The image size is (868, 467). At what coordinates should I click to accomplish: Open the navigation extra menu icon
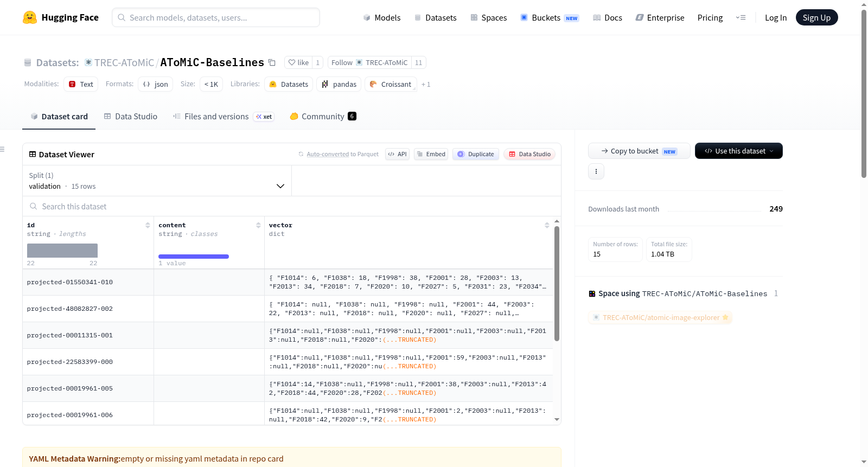[x=741, y=17]
